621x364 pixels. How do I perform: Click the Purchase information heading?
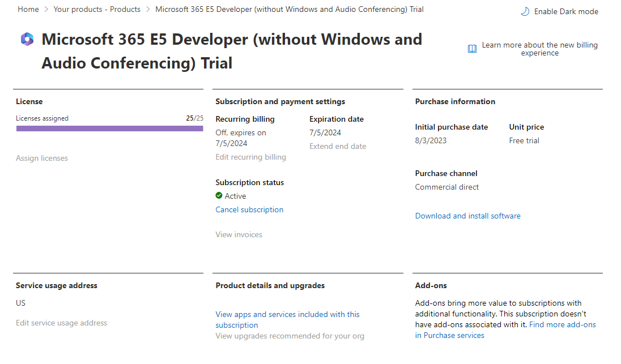pyautogui.click(x=455, y=102)
